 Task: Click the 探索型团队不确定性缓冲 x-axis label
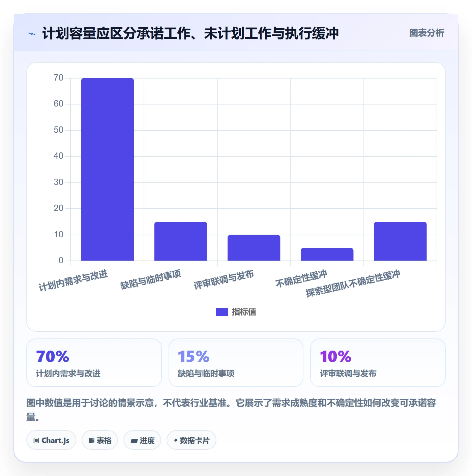(353, 284)
